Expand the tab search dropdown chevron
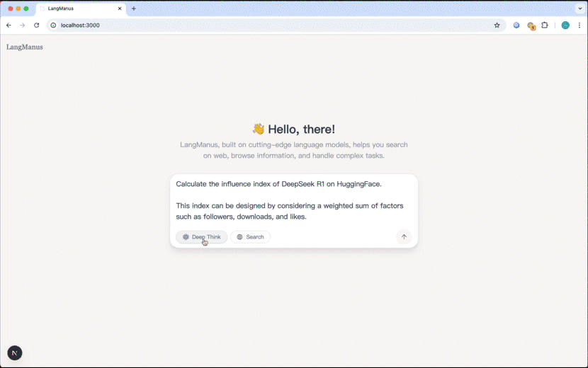The height and width of the screenshot is (368, 588). coord(579,8)
